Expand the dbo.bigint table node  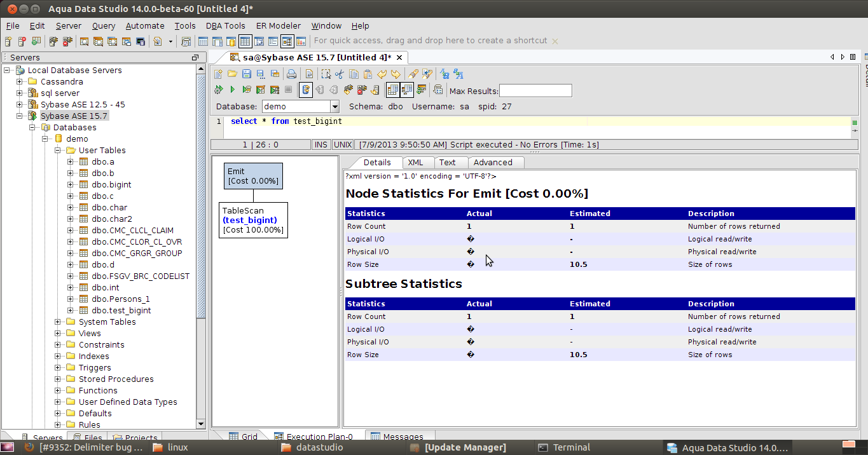tap(71, 184)
